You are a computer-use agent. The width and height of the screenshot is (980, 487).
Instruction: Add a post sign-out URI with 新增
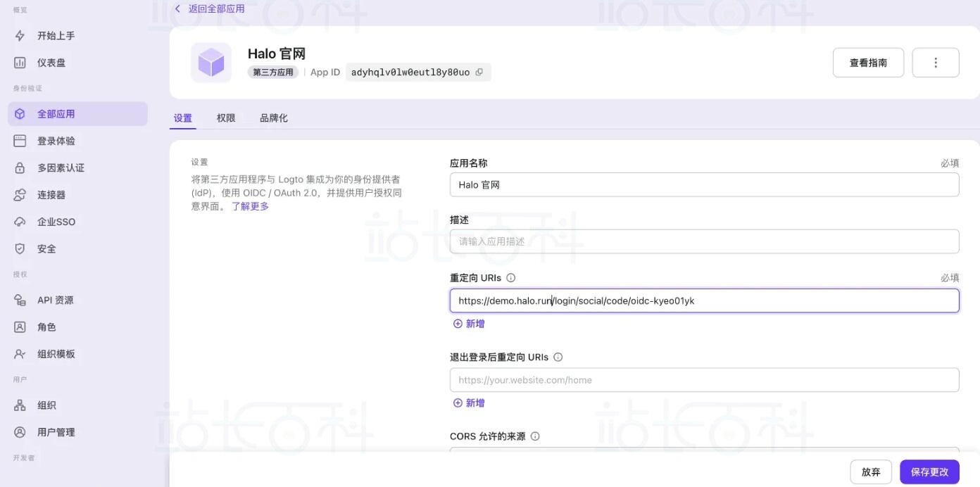tap(469, 403)
